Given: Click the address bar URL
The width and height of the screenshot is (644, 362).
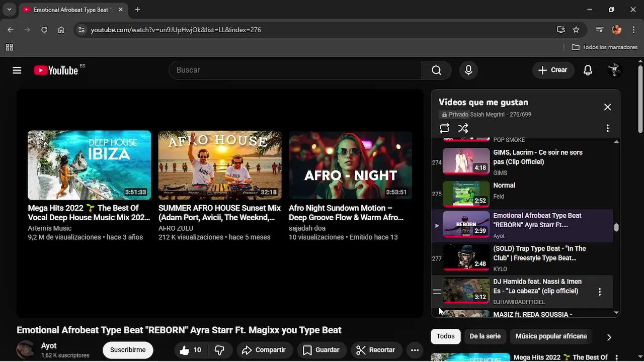Looking at the screenshot, I should [x=176, y=30].
